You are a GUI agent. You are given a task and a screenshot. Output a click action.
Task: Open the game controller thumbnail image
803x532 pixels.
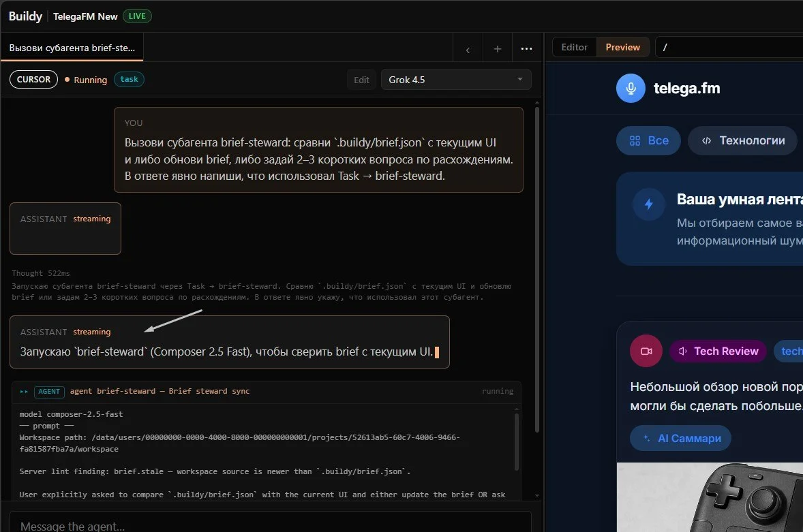click(x=710, y=497)
